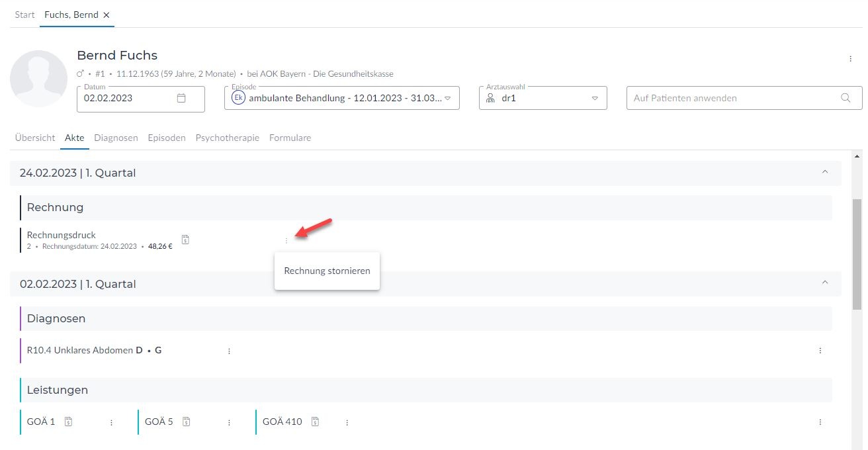Collapse the 02.02.2023 quarter section
The height and width of the screenshot is (450, 868).
[824, 283]
